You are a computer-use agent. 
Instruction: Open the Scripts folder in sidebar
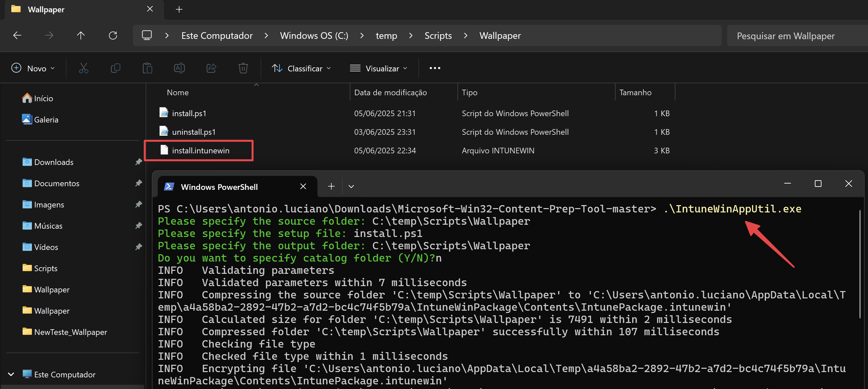pyautogui.click(x=40, y=268)
